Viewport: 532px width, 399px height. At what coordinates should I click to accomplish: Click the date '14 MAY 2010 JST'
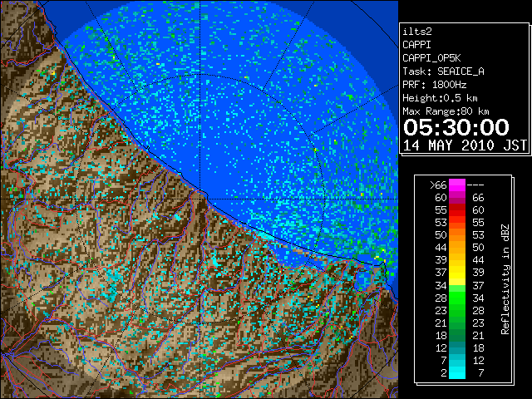pos(465,145)
